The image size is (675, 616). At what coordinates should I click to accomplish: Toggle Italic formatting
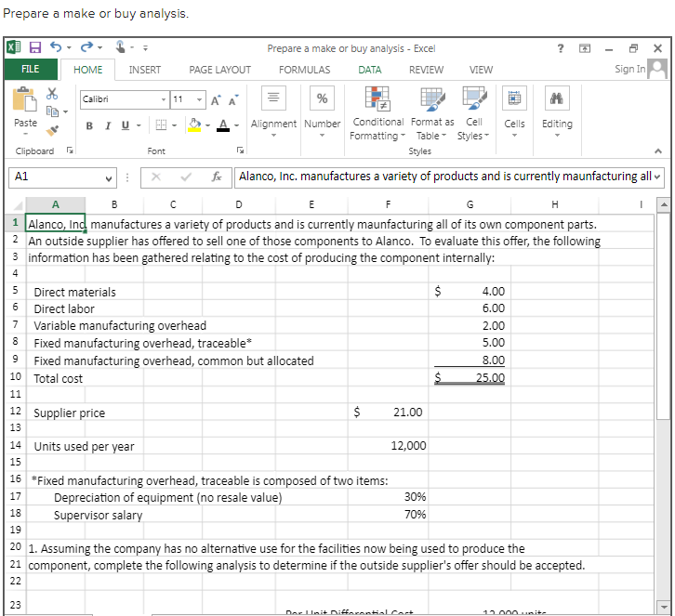[x=108, y=125]
